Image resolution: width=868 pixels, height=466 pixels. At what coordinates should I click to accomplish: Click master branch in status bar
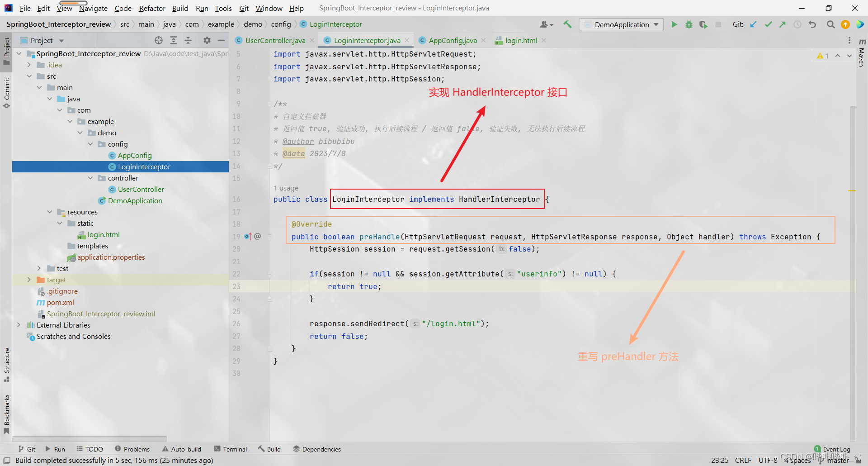[834, 460]
